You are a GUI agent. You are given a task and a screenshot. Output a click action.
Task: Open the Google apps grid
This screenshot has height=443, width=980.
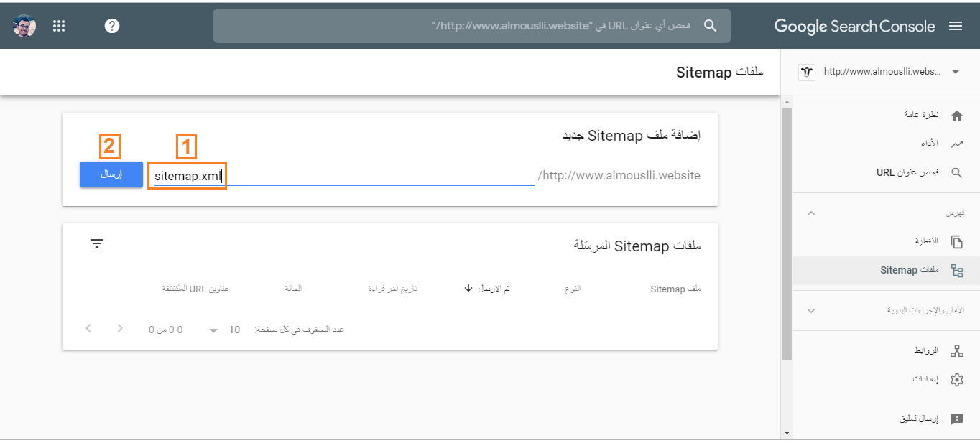tap(60, 26)
